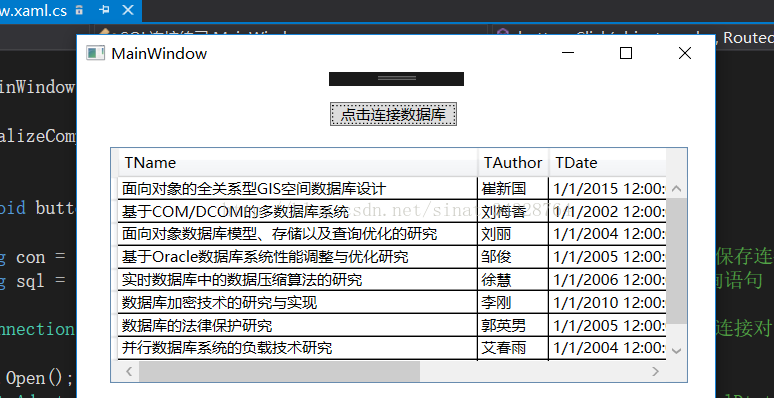
Task: Sort by the TName column header
Action: [298, 162]
